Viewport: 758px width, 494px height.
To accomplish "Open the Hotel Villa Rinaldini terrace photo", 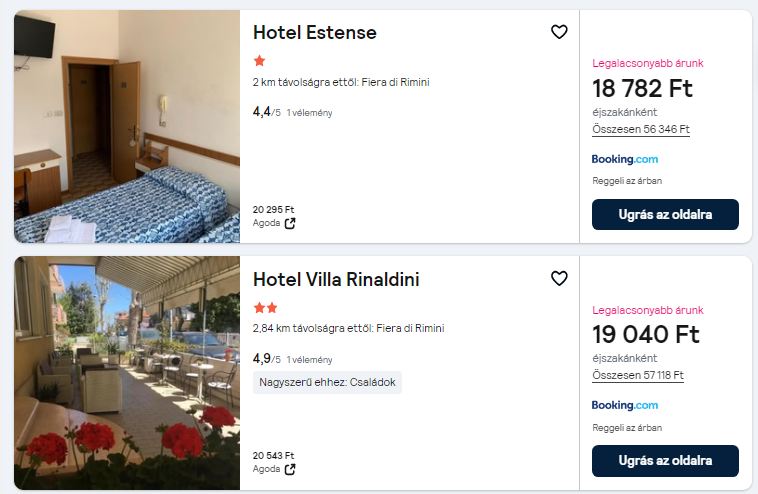I will [127, 373].
